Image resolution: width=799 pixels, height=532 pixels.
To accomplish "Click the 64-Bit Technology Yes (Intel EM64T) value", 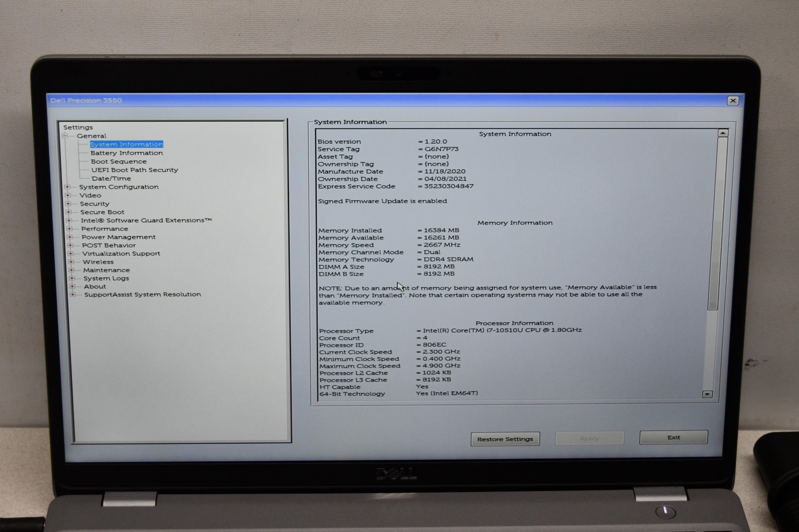I will [447, 393].
